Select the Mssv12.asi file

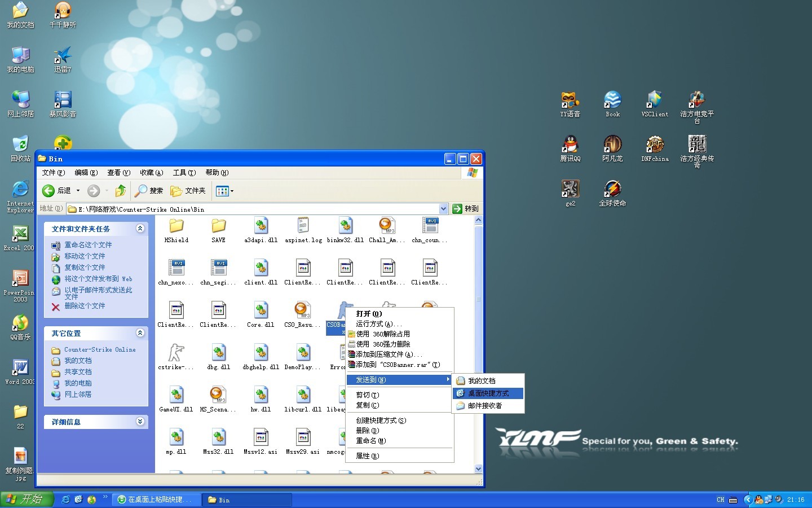261,442
